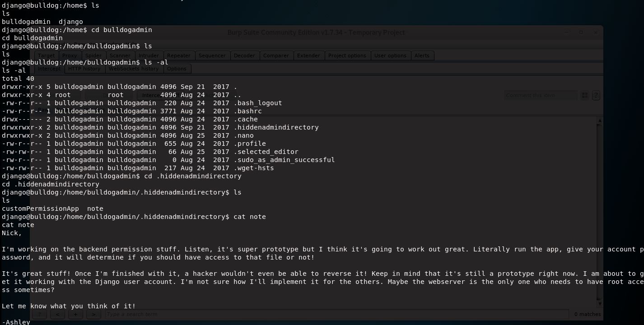644x325 pixels.
Task: Minimize the Burp Suite window
Action: click(567, 32)
